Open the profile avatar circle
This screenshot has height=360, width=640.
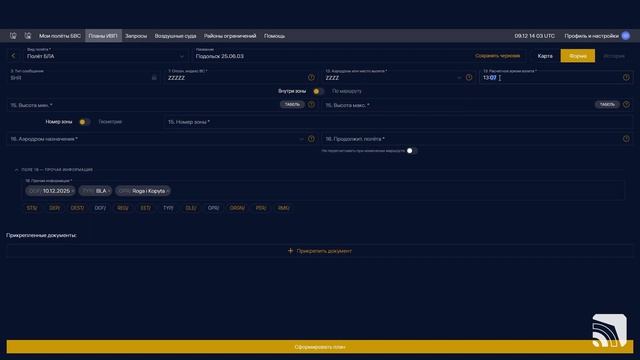click(625, 36)
